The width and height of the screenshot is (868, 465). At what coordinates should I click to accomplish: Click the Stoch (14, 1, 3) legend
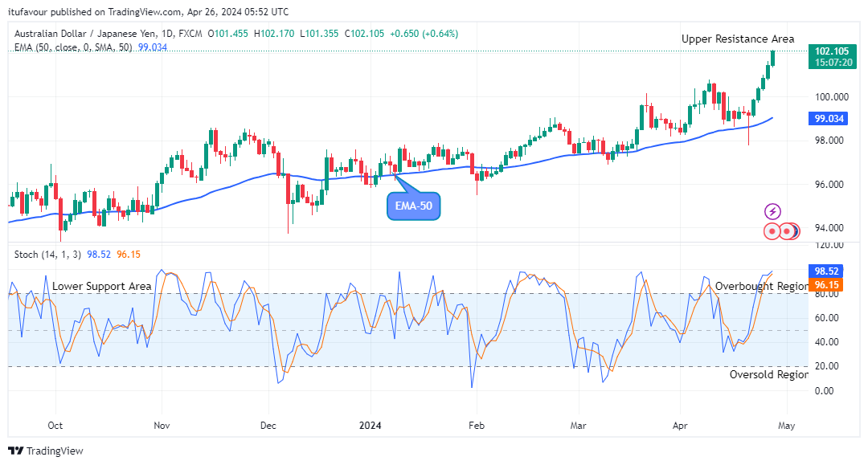coord(47,255)
